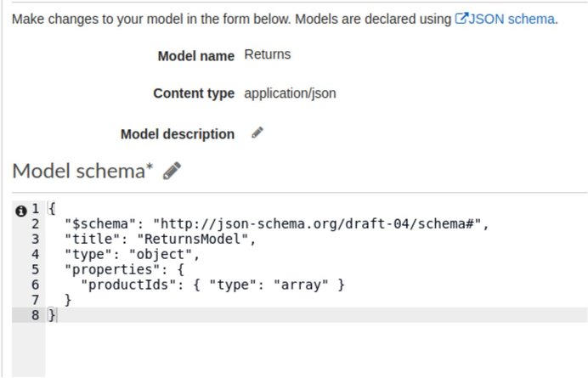Click the closing brace on highlighted line 8
This screenshot has height=378, width=588.
52,315
